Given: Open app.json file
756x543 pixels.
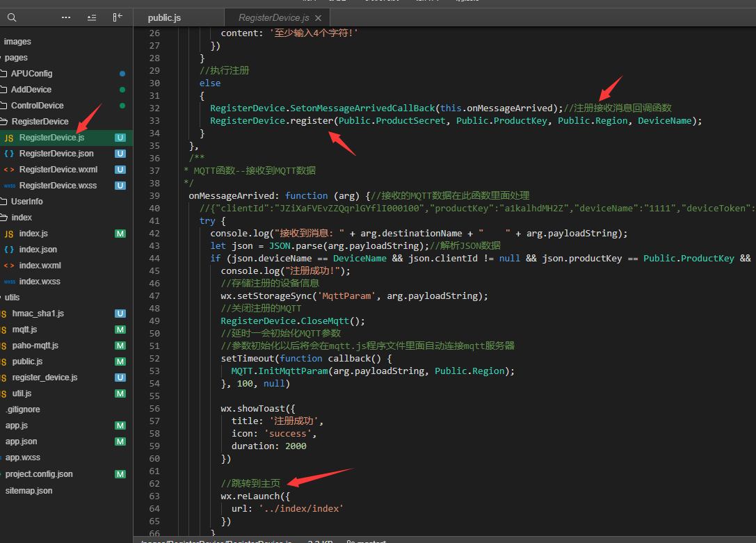Looking at the screenshot, I should (22, 441).
